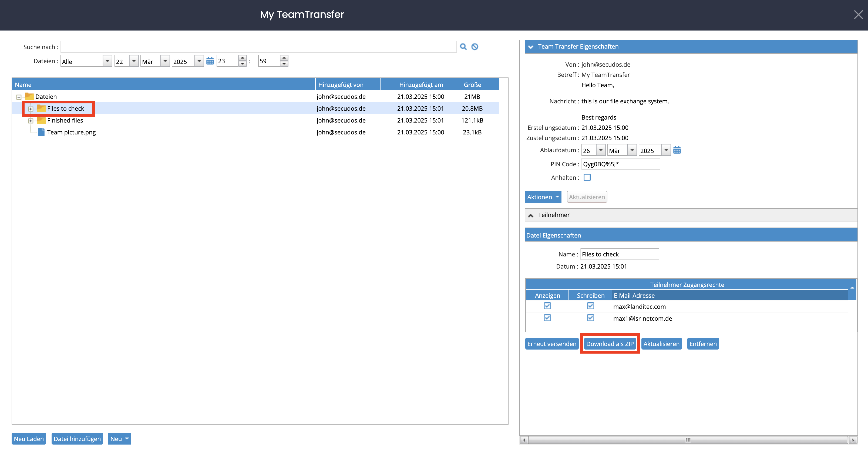The width and height of the screenshot is (868, 454).
Task: Uncheck Anzeigen for max@landitec.com
Action: click(547, 306)
